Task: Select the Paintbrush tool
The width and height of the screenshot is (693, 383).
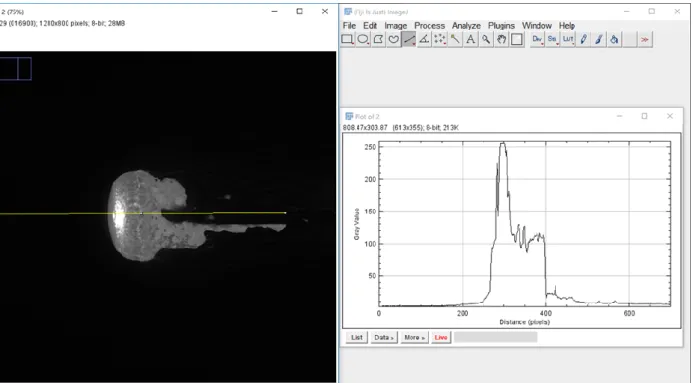Action: (x=599, y=39)
